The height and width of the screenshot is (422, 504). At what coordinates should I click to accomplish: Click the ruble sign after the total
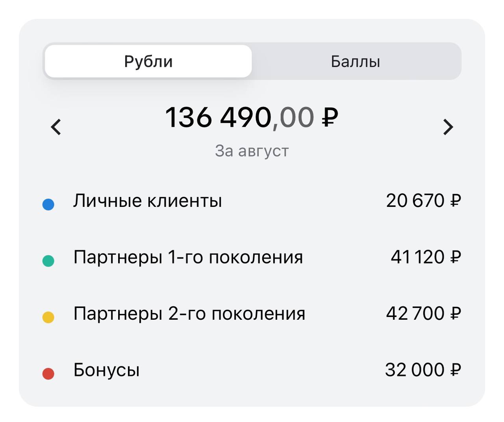pos(330,117)
